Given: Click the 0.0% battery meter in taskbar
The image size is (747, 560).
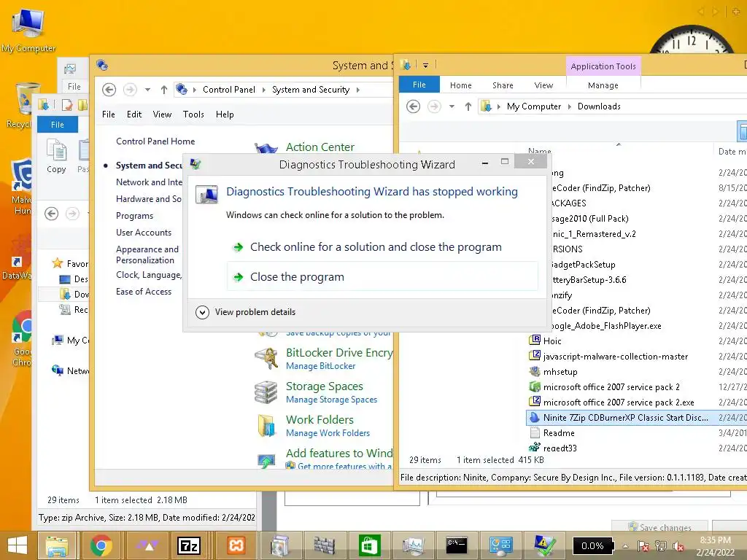Looking at the screenshot, I should [x=592, y=546].
